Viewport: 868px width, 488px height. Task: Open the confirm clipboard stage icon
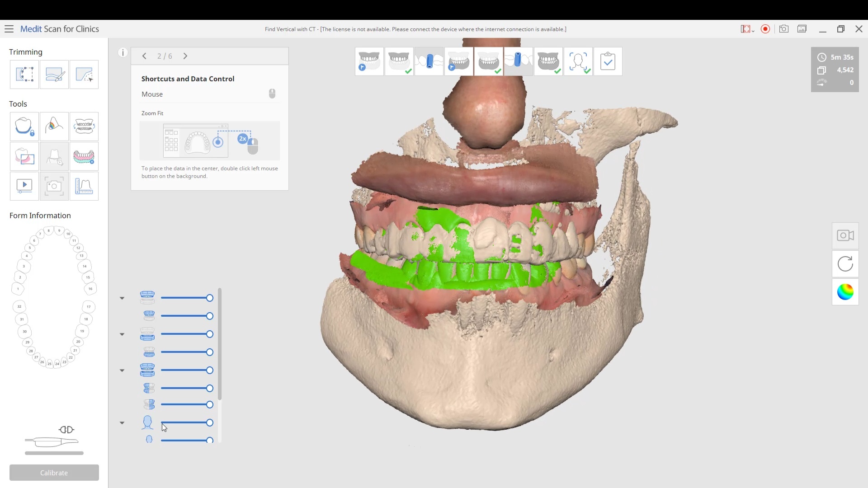coord(608,61)
